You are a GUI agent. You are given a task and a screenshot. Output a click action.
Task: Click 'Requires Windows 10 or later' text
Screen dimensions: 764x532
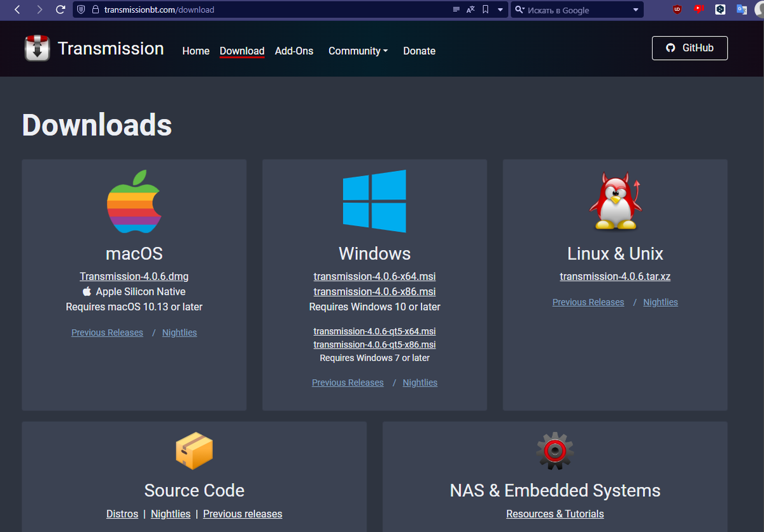[x=374, y=307]
